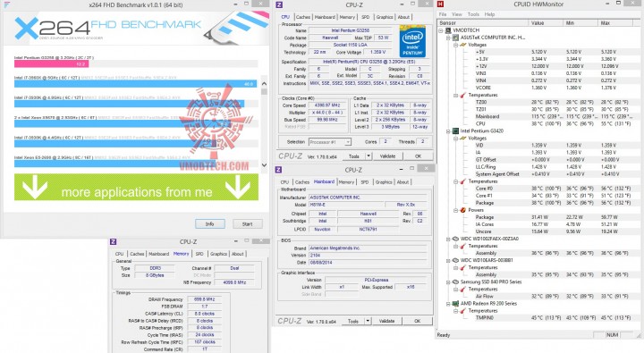Click the Temperatures icon under WDC WD10EARS

pyautogui.click(x=463, y=267)
